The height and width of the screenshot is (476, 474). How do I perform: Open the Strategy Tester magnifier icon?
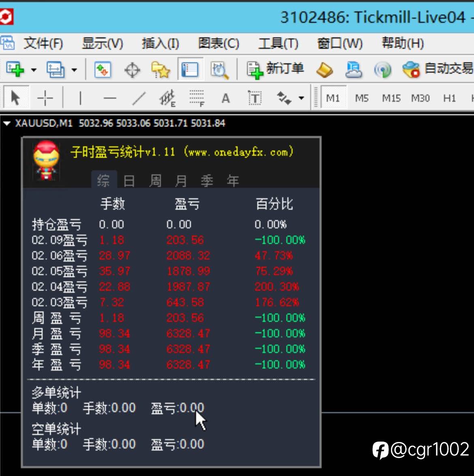tap(219, 70)
